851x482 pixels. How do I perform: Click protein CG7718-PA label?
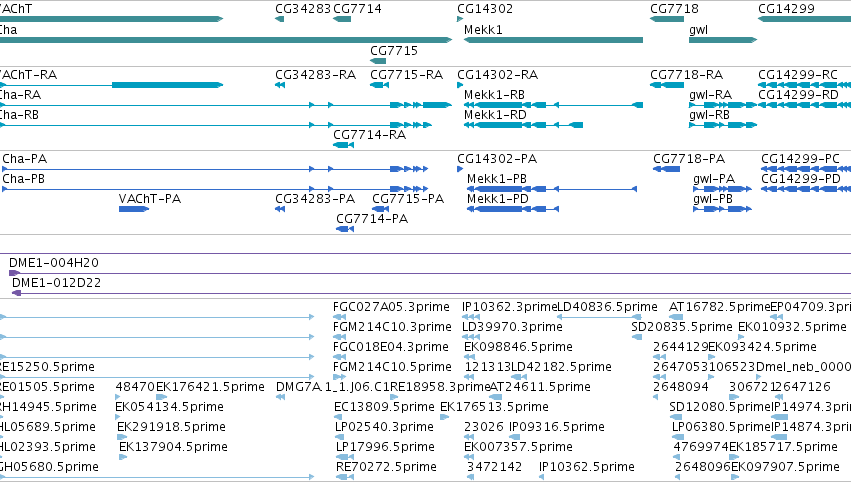pos(689,159)
